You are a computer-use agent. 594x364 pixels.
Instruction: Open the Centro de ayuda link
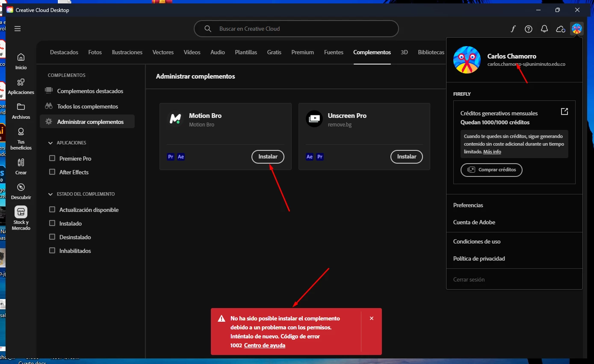[265, 345]
